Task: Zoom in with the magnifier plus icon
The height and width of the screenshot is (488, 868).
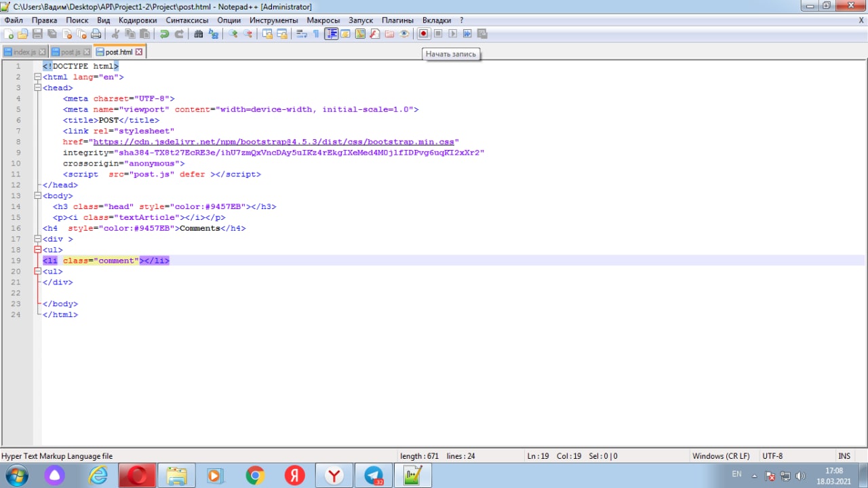Action: pos(233,34)
